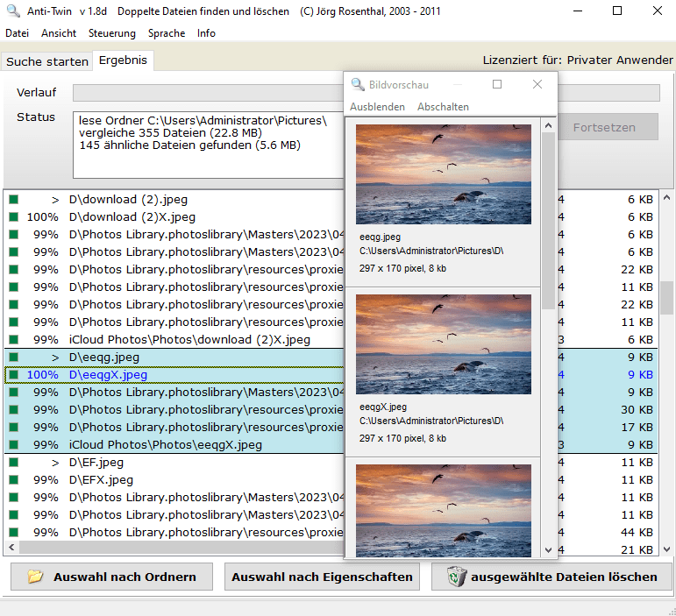Open the Sprache menu
Viewport: 676px width, 616px height.
[167, 33]
